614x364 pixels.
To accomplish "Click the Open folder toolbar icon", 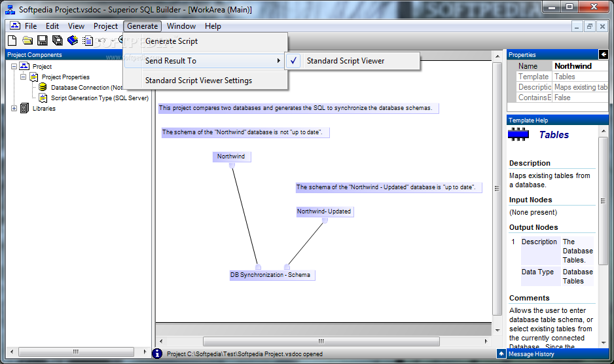I will click(x=27, y=41).
